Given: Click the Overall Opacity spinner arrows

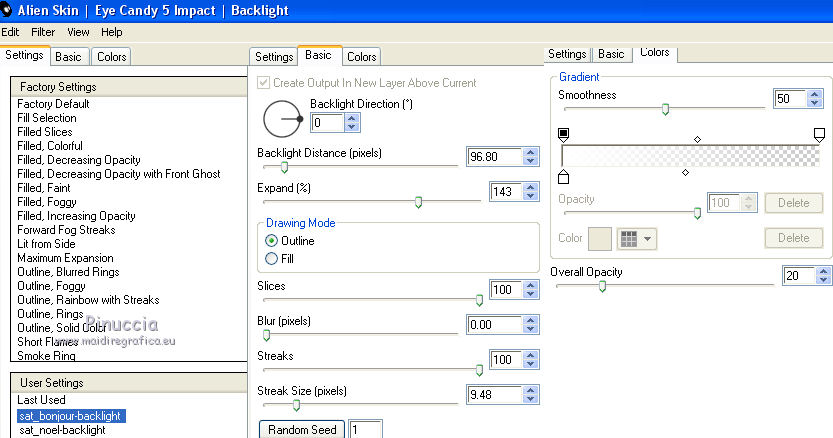Looking at the screenshot, I should [x=823, y=275].
